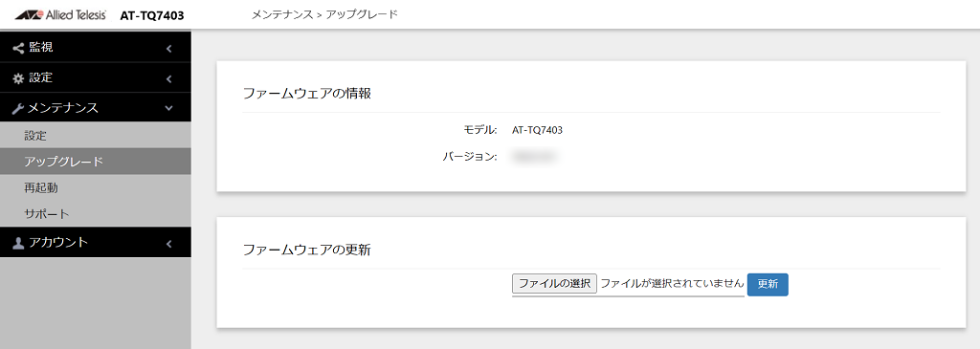
Task: Click the アカウント menu label
Action: [58, 243]
